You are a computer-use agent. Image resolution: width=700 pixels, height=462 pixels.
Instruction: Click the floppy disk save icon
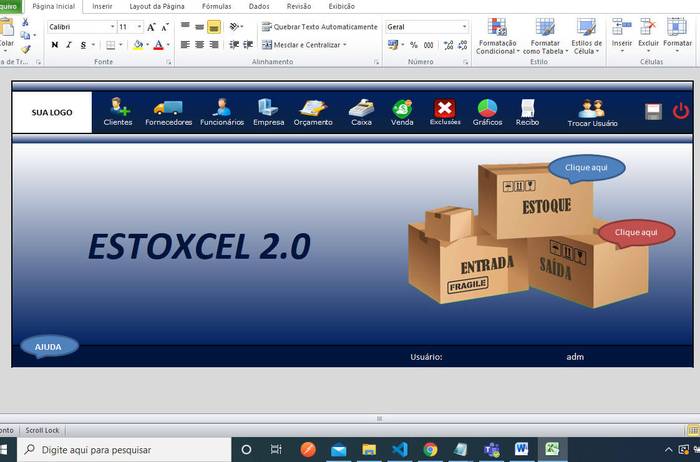[x=653, y=112]
